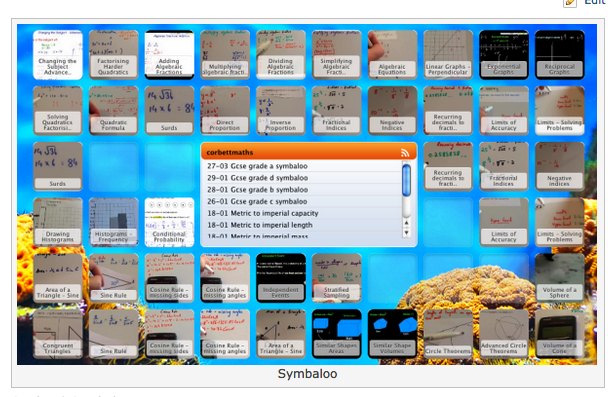Launch the Conditional Probability tile
This screenshot has width=608, height=397.
[x=169, y=222]
